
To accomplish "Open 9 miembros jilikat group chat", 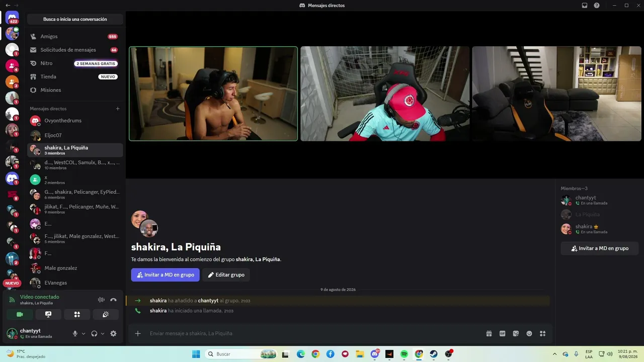I will (75, 209).
